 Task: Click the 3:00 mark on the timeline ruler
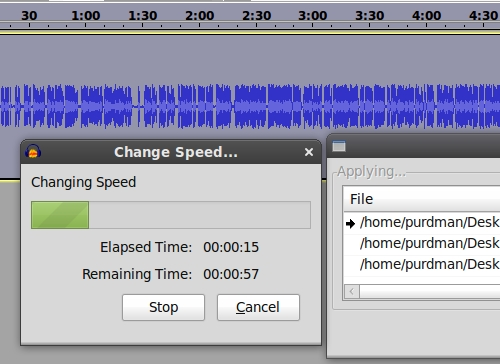click(313, 16)
